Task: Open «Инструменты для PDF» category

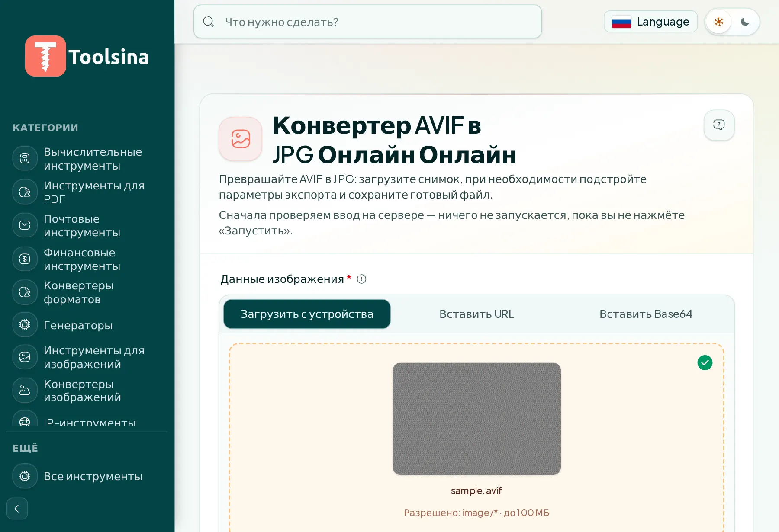Action: 87,192
